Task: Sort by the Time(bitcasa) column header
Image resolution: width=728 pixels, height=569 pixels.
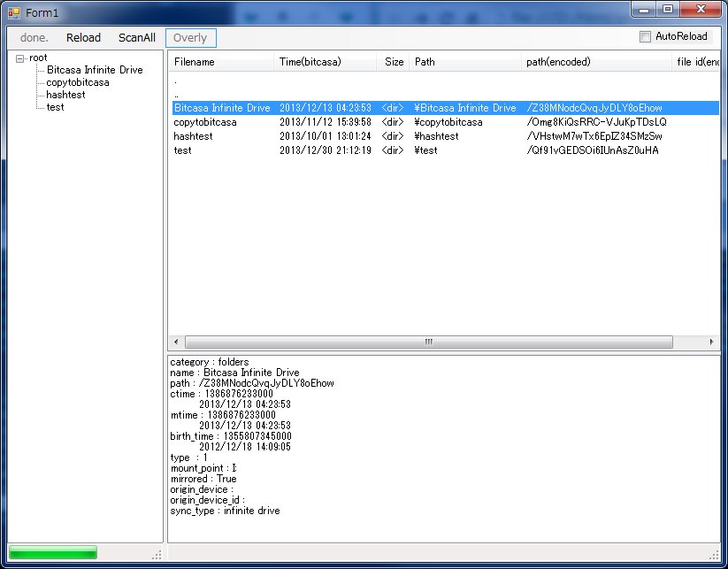Action: coord(310,62)
